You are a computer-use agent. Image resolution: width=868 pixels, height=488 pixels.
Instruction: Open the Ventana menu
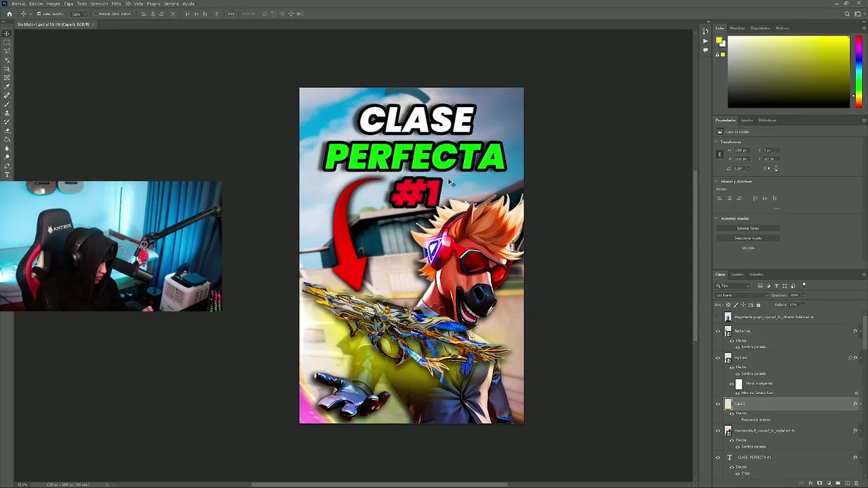(x=172, y=3)
